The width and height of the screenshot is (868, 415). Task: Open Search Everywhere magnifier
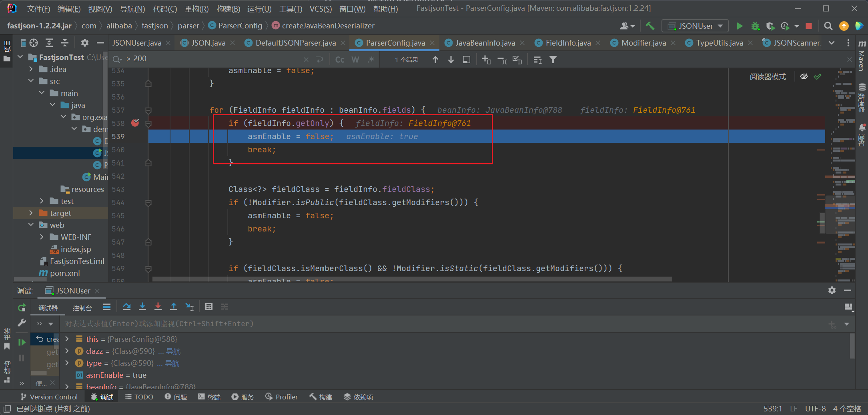tap(828, 26)
